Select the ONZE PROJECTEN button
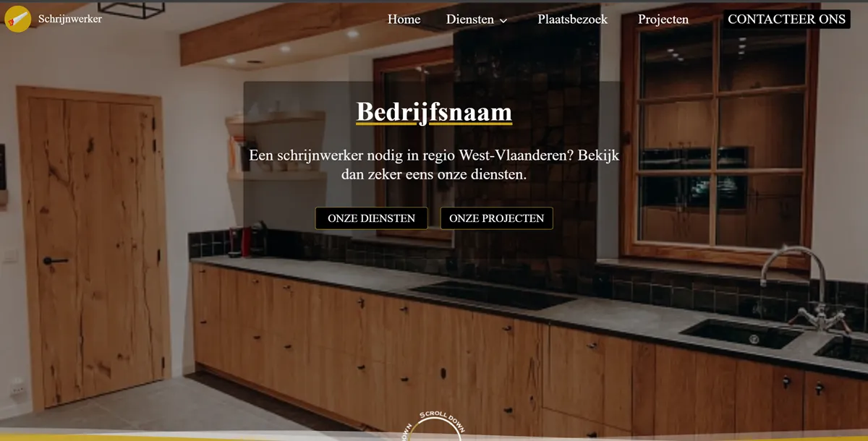The image size is (868, 441). click(496, 218)
